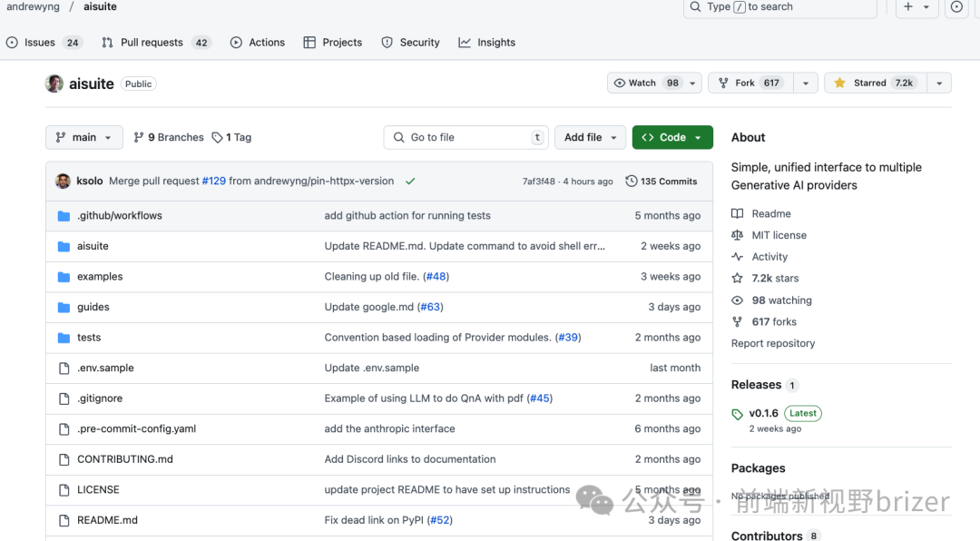Open the tests folder
980x541 pixels.
89,337
